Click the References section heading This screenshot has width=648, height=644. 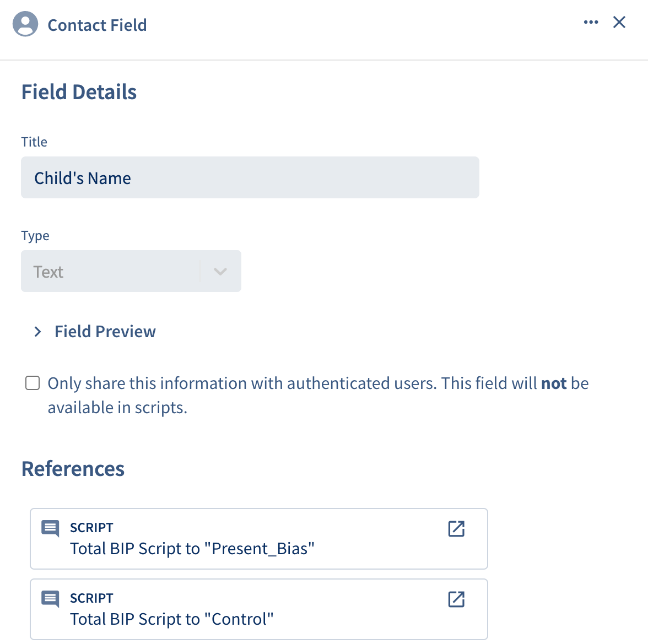click(x=73, y=469)
